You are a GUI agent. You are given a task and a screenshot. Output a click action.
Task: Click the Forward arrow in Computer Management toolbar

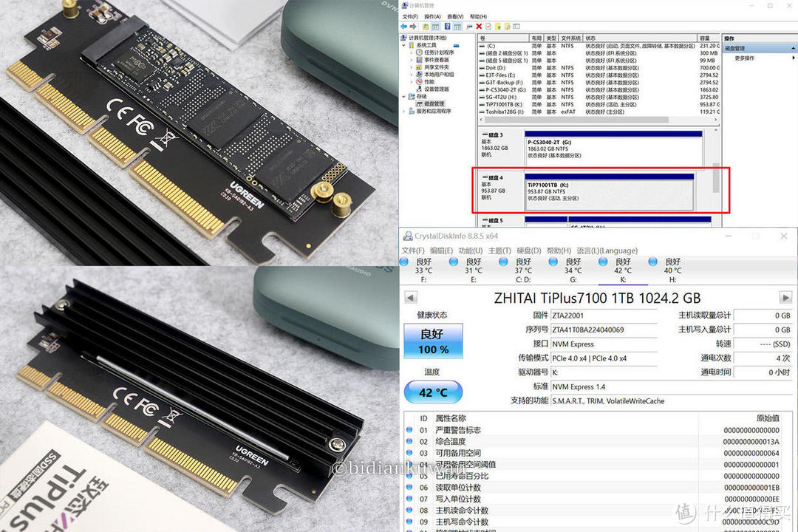coord(413,27)
